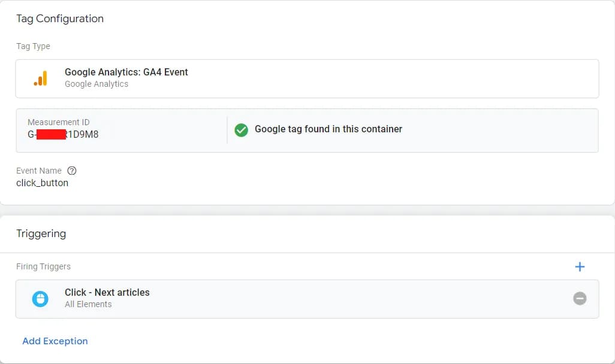Click the plus icon to add firing trigger
This screenshot has width=615, height=364.
click(x=580, y=266)
